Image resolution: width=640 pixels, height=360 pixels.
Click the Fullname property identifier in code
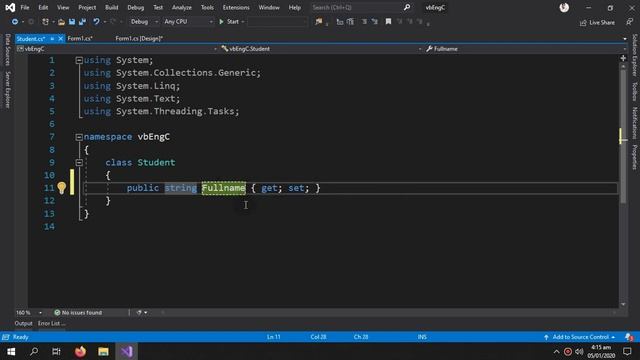coord(224,188)
